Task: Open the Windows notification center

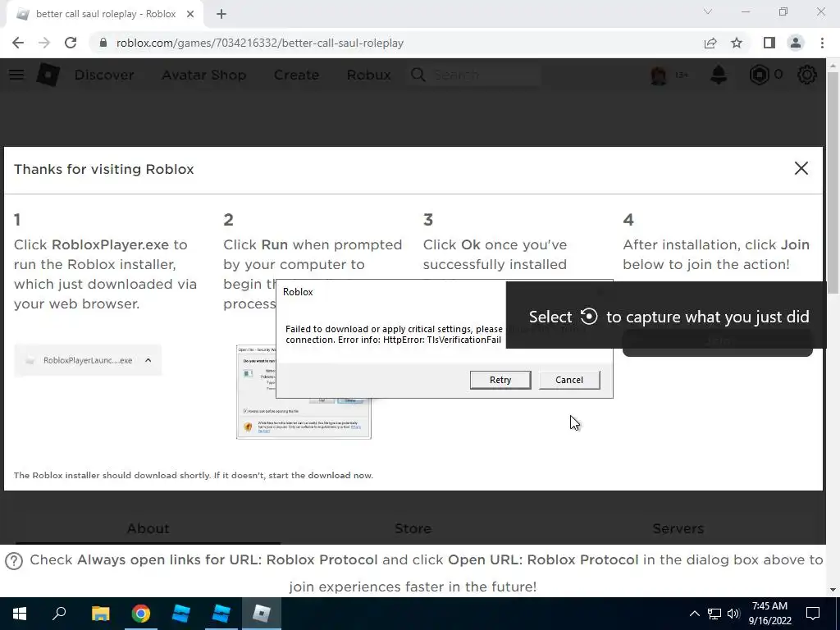Action: (813, 614)
